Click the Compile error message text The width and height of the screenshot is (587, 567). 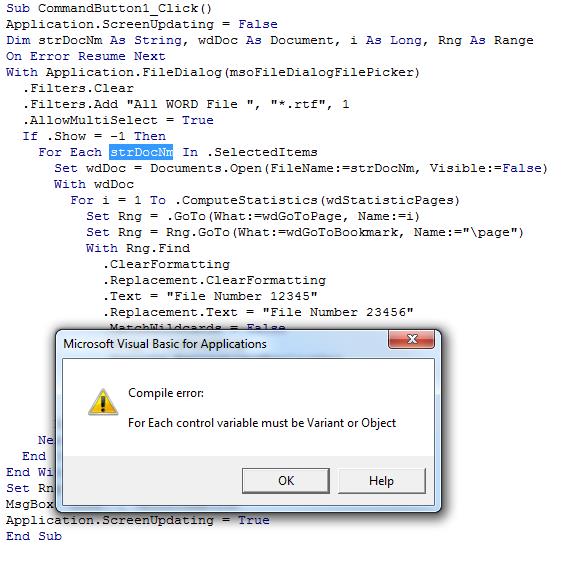tap(166, 393)
